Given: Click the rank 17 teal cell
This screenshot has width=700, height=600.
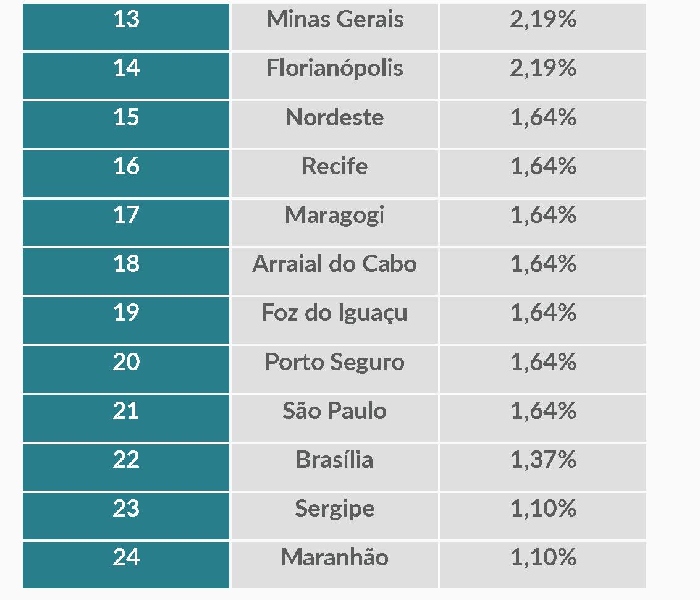Looking at the screenshot, I should (126, 223).
